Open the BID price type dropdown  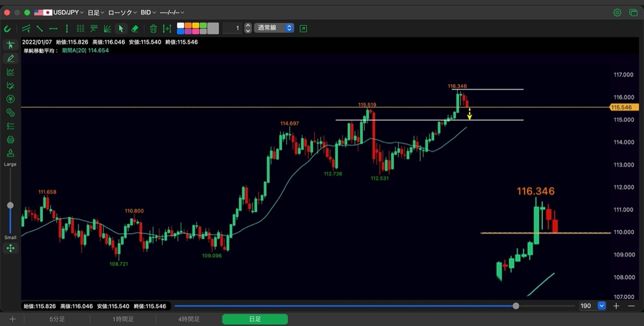(149, 12)
